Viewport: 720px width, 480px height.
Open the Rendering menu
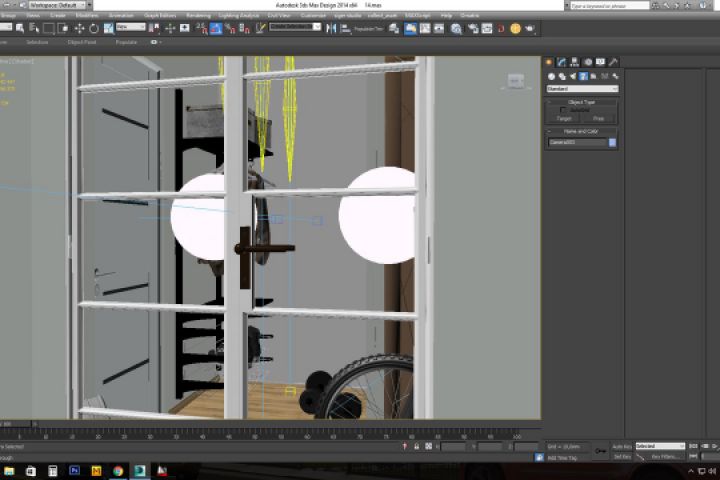pos(198,16)
